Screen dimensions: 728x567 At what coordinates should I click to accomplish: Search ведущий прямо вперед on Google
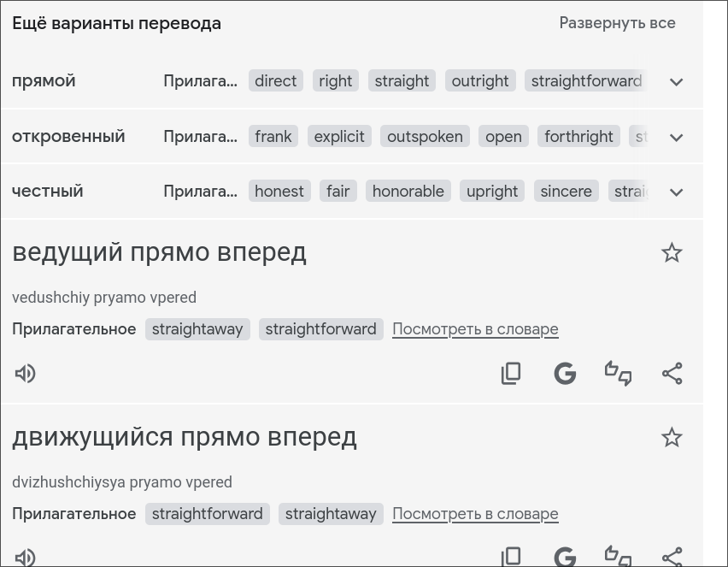click(565, 374)
